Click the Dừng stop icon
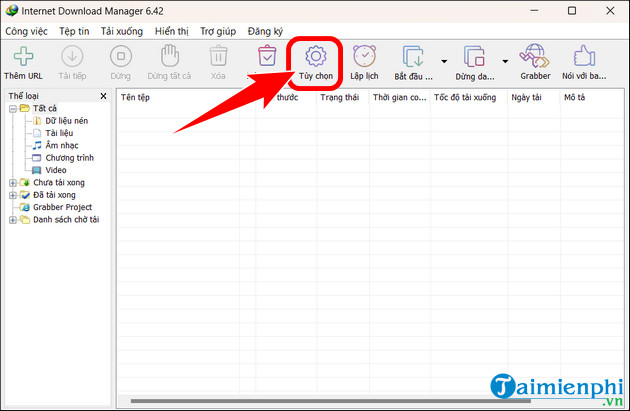Viewport: 630px width, 411px height. pyautogui.click(x=121, y=56)
